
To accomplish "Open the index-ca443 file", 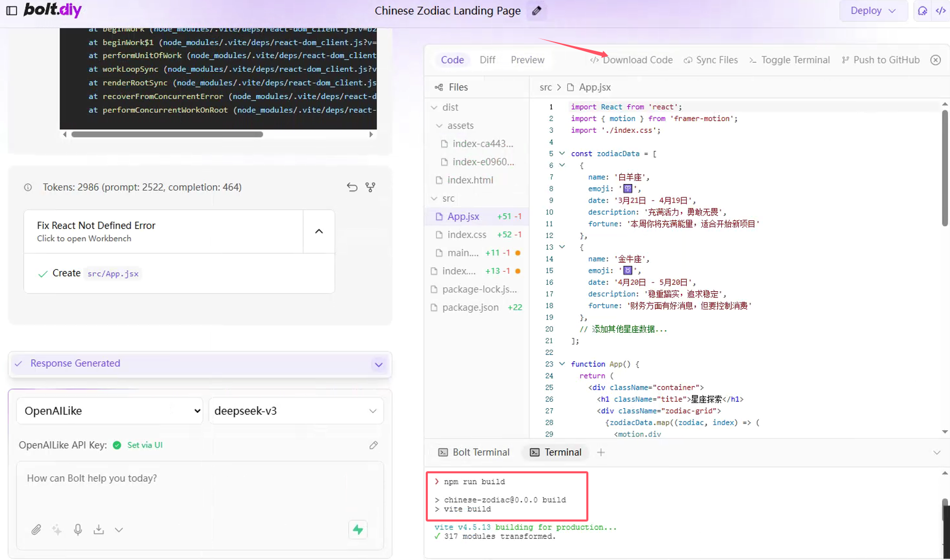I will 477,144.
